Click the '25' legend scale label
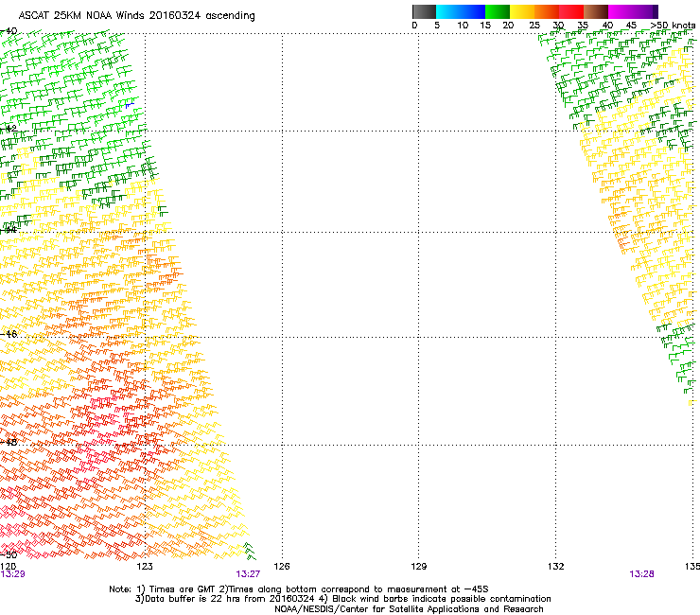 pyautogui.click(x=534, y=26)
